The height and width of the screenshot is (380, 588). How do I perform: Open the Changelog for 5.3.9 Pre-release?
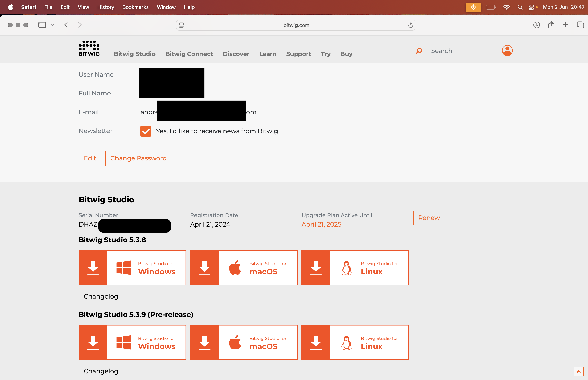(x=101, y=371)
